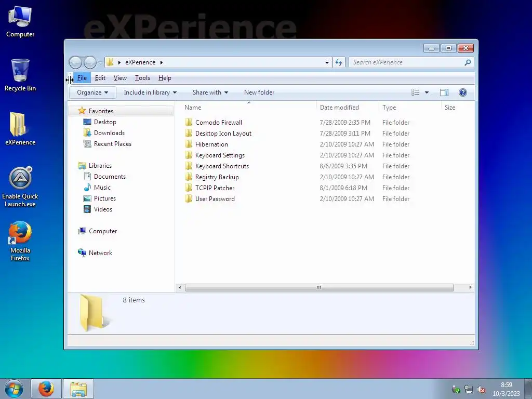This screenshot has width=532, height=399.
Task: Select Documents library
Action: pos(110,177)
